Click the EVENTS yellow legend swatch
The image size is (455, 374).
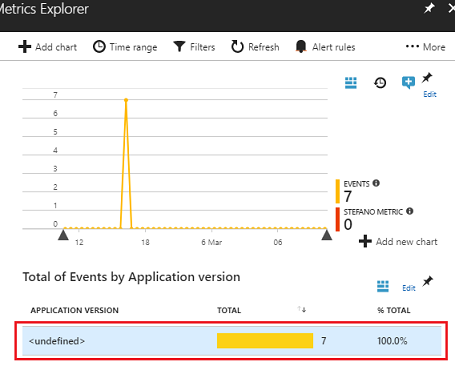(338, 191)
